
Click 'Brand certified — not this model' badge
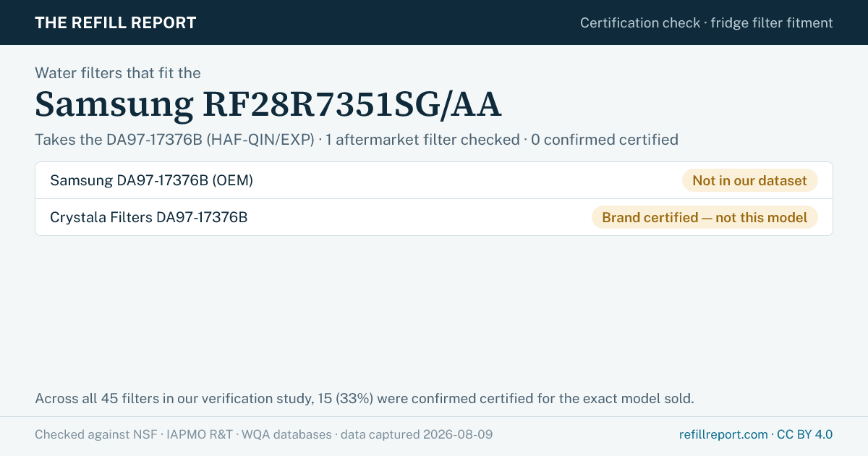(x=705, y=217)
